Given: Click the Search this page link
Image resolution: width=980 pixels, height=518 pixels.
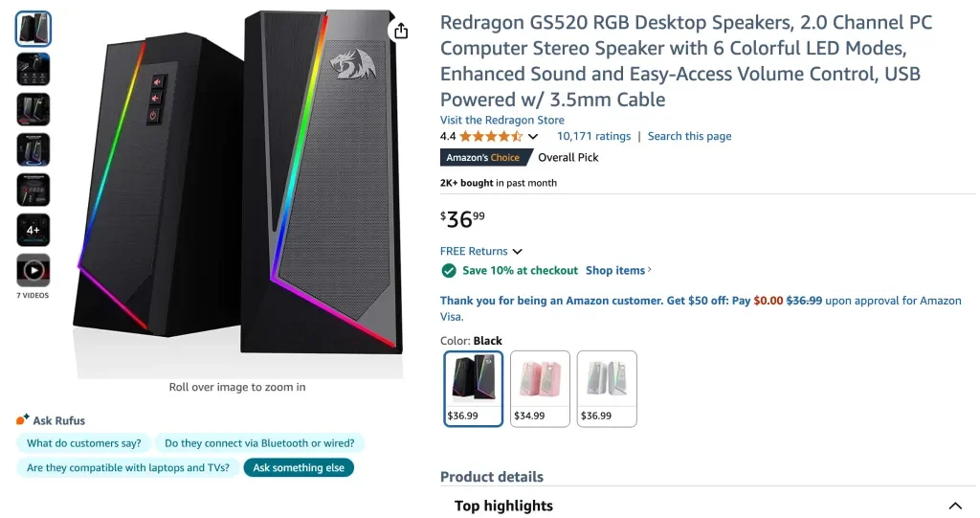Looking at the screenshot, I should pyautogui.click(x=689, y=137).
